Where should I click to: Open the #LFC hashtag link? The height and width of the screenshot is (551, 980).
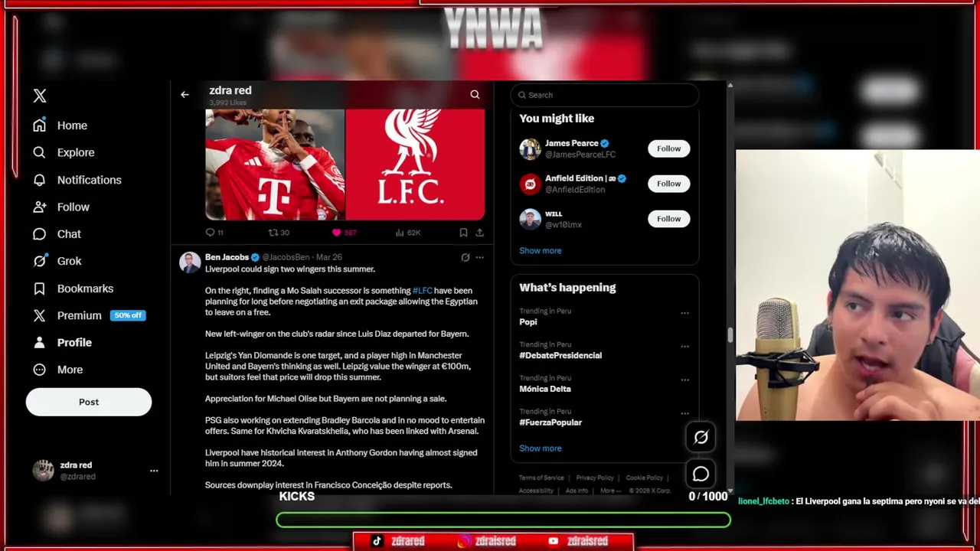pos(423,291)
